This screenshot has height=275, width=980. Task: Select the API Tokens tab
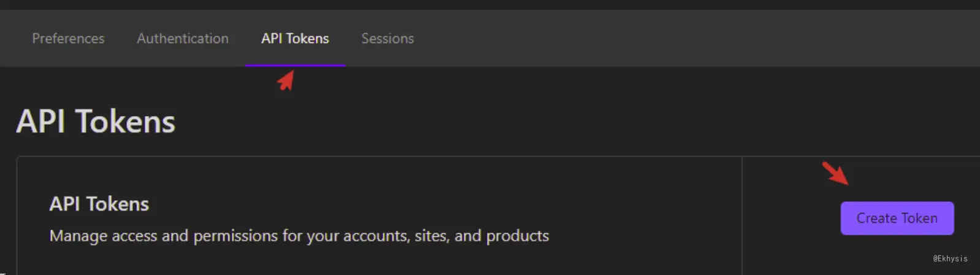295,38
